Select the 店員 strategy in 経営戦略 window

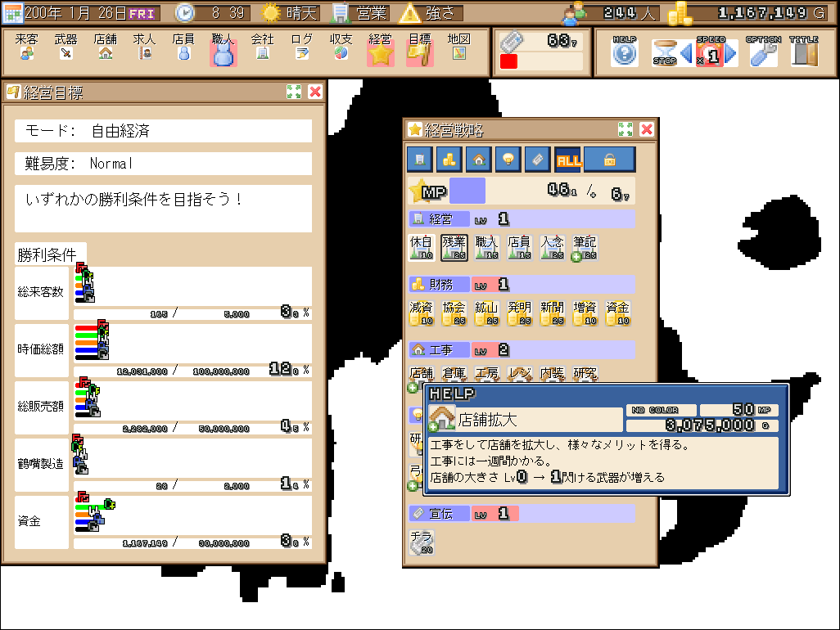click(x=520, y=247)
